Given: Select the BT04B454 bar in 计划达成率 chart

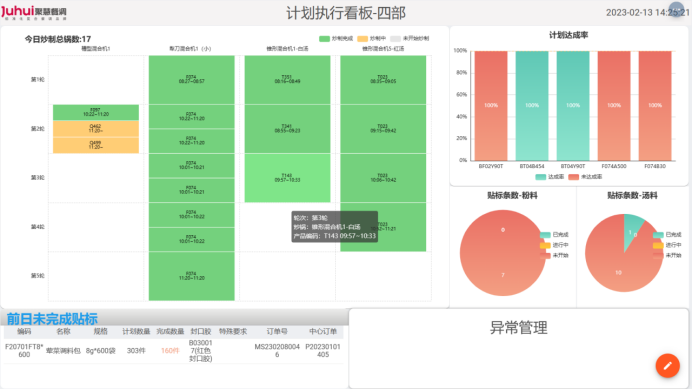Looking at the screenshot, I should point(532,106).
